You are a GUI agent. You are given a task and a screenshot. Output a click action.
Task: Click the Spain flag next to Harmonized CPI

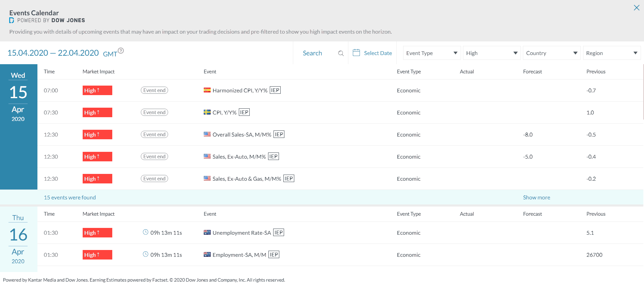(207, 90)
